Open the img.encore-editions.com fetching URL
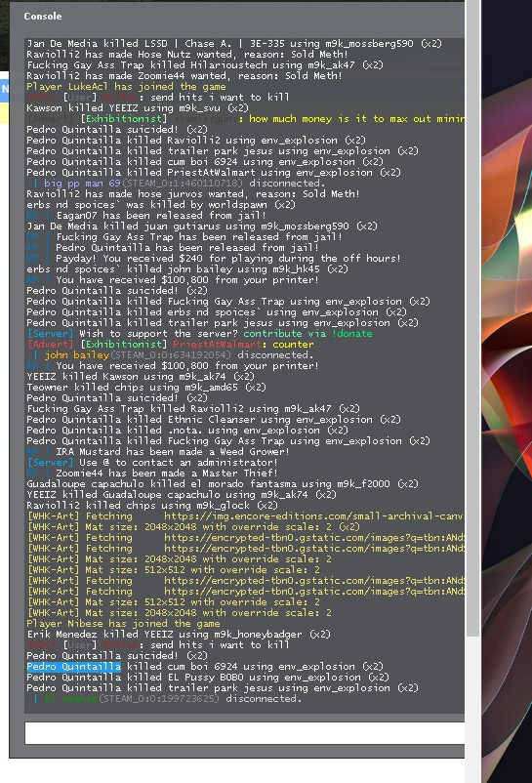 (314, 516)
